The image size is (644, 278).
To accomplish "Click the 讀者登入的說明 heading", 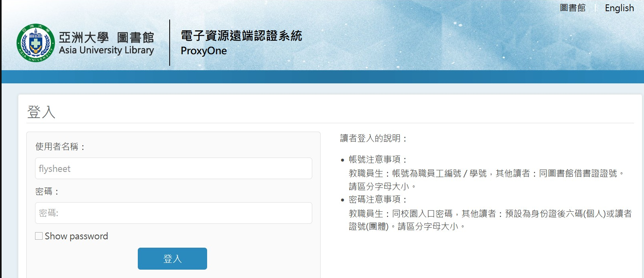I will click(x=374, y=138).
